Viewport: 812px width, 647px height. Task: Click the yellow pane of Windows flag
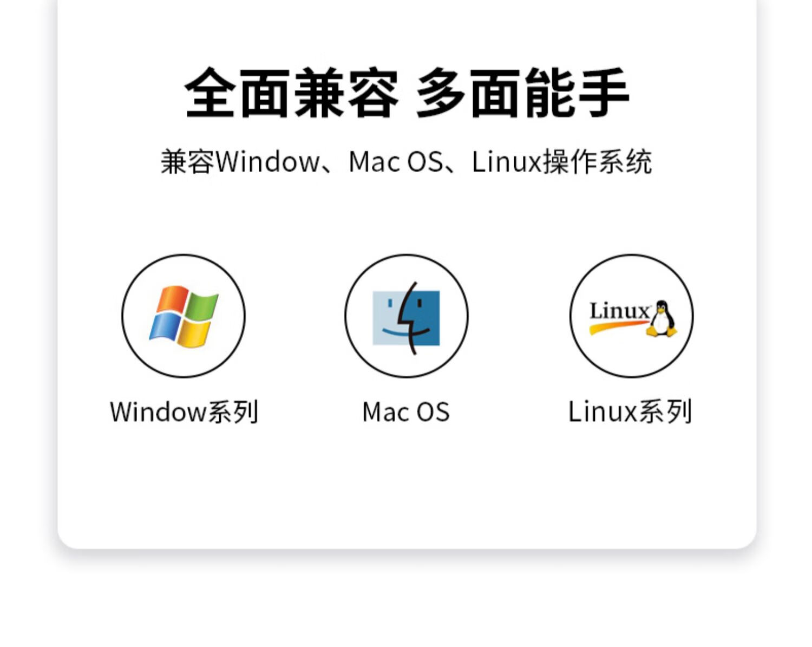click(x=194, y=333)
